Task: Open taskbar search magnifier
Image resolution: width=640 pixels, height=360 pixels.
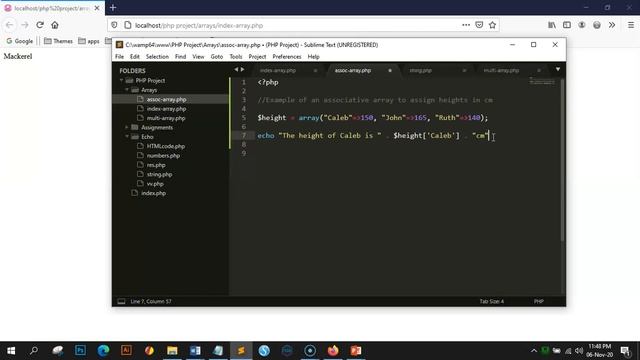Action: pos(34,351)
